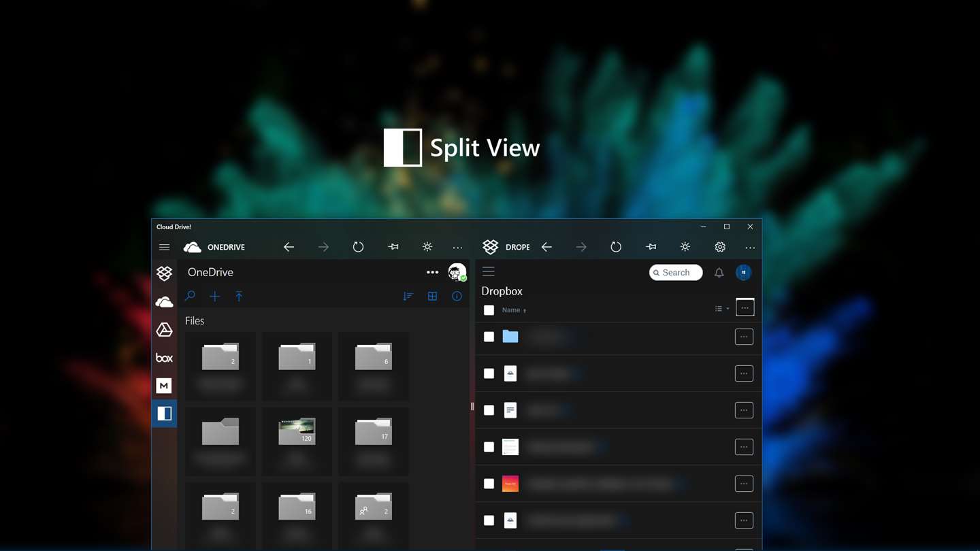
Task: Open the OneDrive folder with 6 items
Action: click(x=374, y=366)
